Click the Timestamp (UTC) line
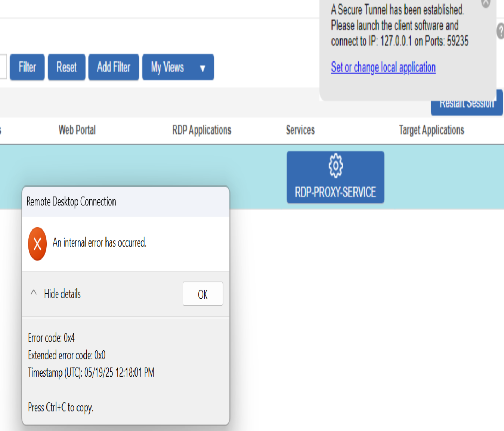 pos(91,373)
